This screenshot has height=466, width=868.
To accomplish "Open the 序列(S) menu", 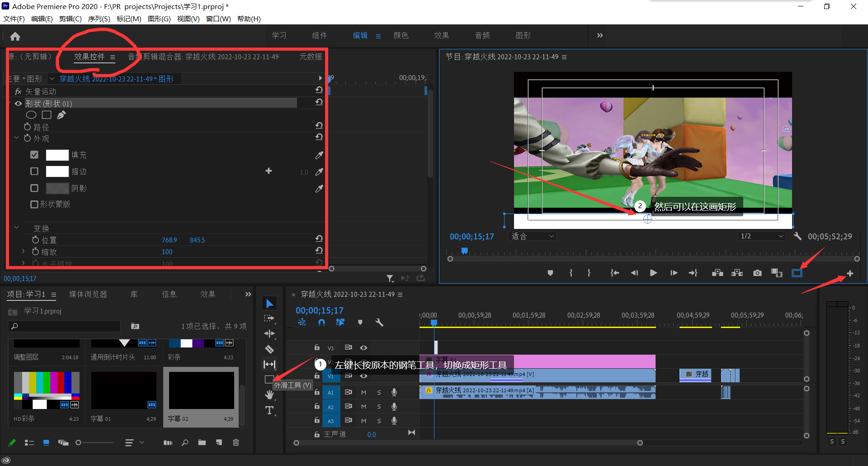I will 99,19.
